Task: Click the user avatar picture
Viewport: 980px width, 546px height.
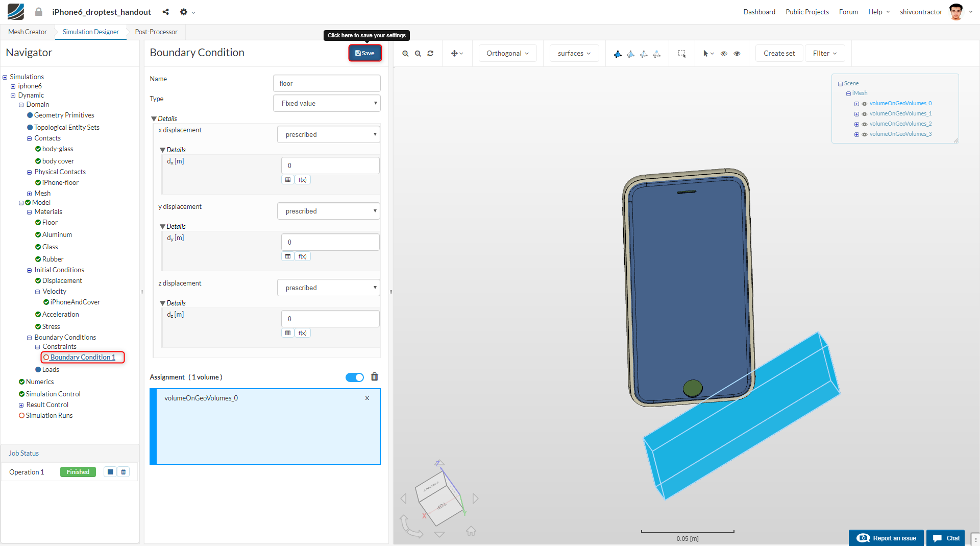Action: pyautogui.click(x=956, y=12)
